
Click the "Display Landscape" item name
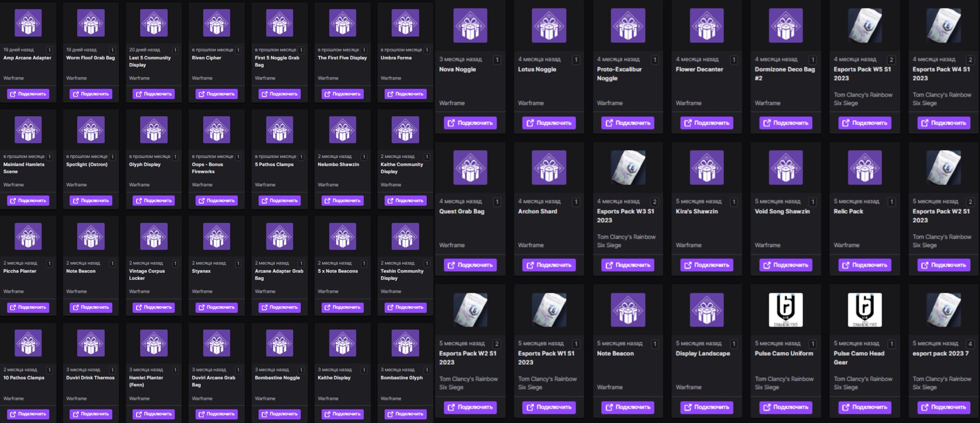point(703,354)
